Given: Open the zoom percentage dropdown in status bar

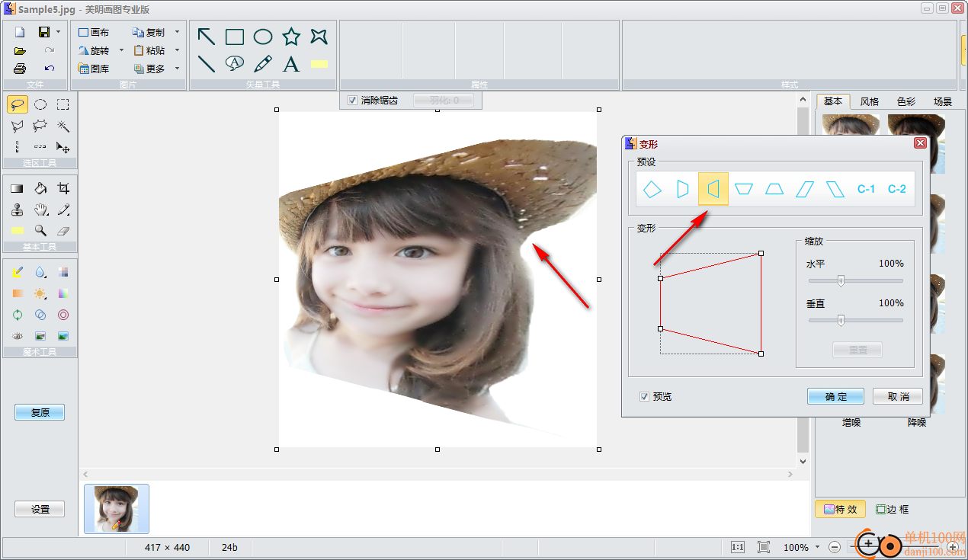Looking at the screenshot, I should tap(817, 547).
